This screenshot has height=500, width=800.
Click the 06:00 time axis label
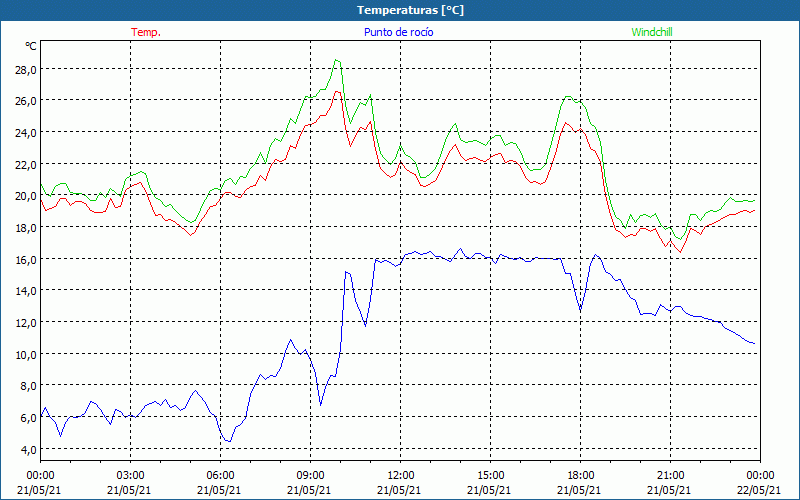220,476
